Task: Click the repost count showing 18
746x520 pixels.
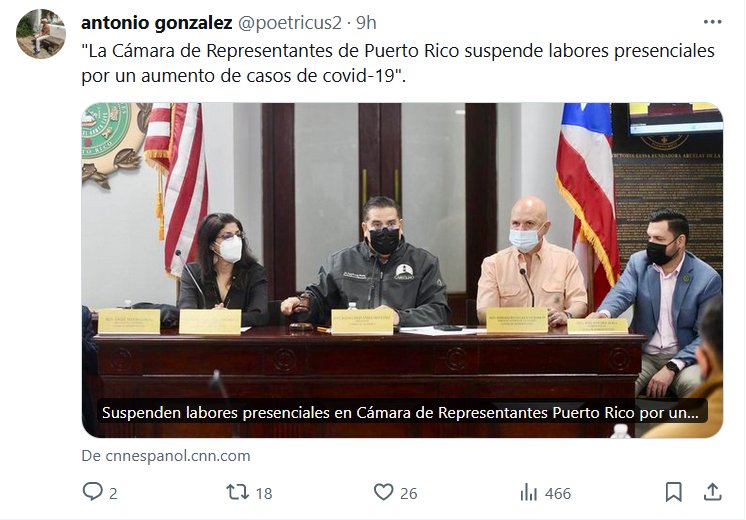Action: [264, 494]
